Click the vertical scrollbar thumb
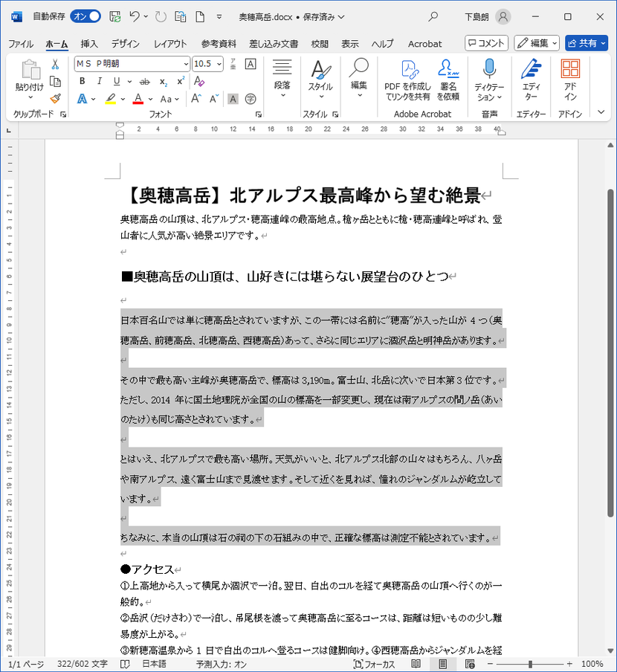This screenshot has width=617, height=672. pos(610,353)
